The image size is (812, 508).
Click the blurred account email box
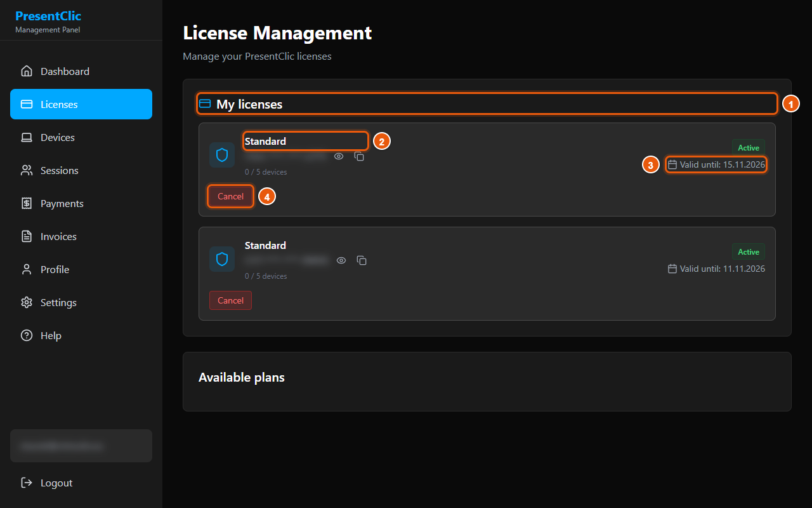pyautogui.click(x=81, y=446)
